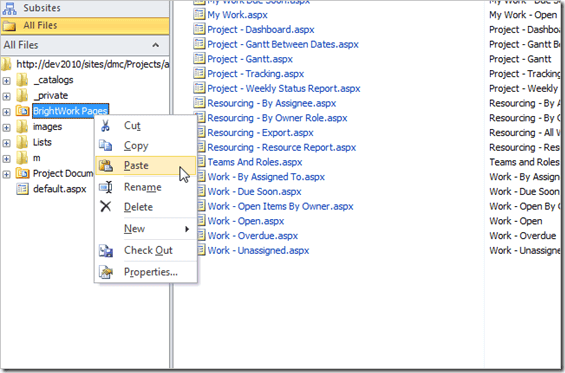This screenshot has height=373, width=565.
Task: Click the images folder icon
Action: (22, 126)
